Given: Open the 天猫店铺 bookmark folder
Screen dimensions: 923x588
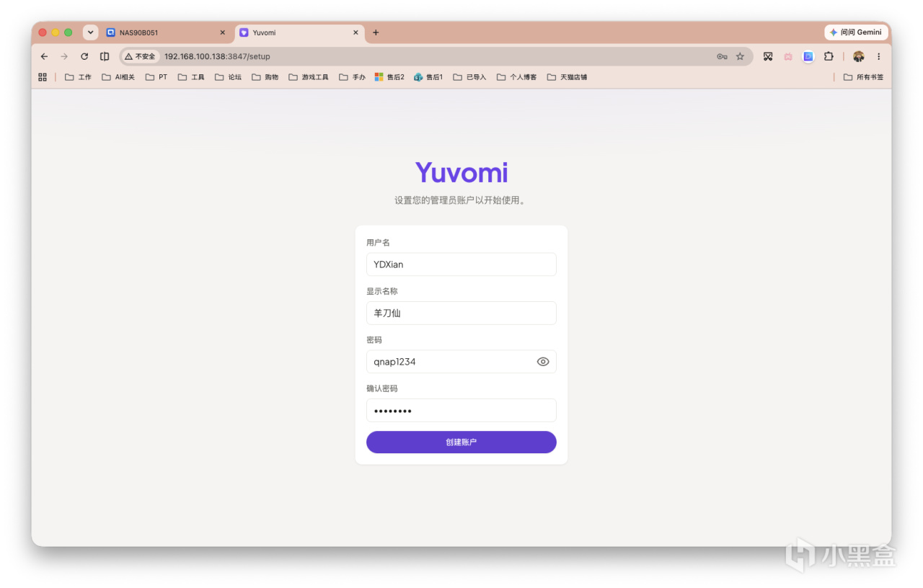Looking at the screenshot, I should click(567, 77).
